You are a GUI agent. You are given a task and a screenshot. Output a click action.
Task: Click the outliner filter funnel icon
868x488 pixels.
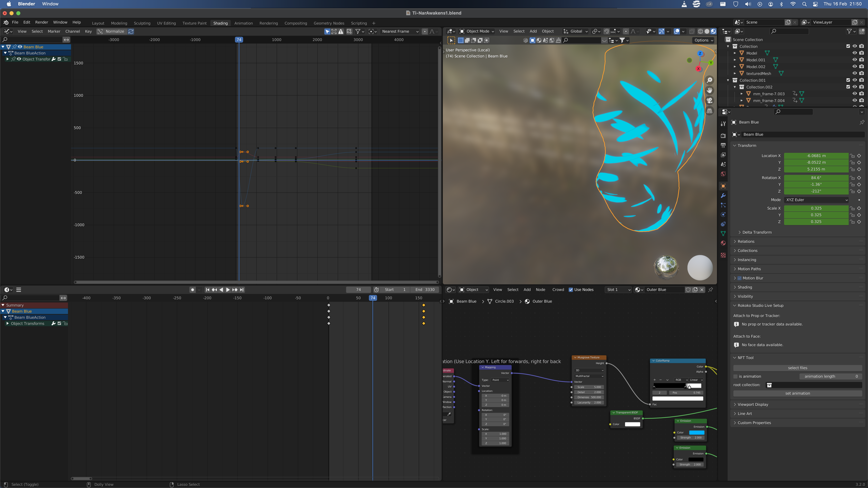(849, 31)
